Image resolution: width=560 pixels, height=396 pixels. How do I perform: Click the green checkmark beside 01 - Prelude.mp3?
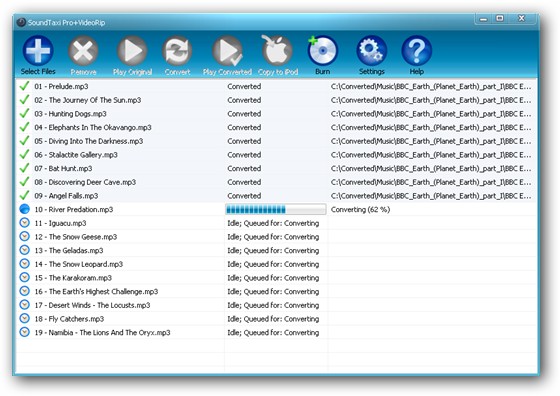[x=24, y=86]
